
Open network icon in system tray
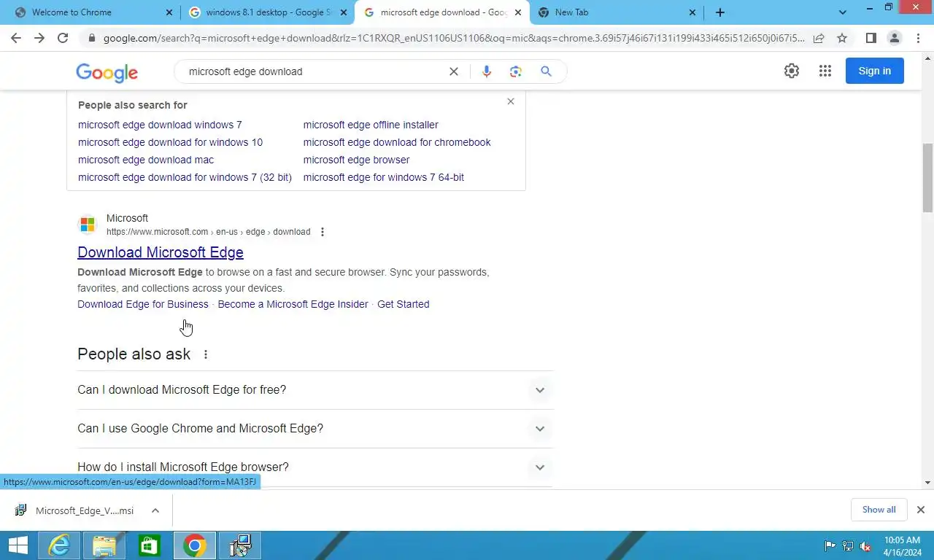pos(848,546)
